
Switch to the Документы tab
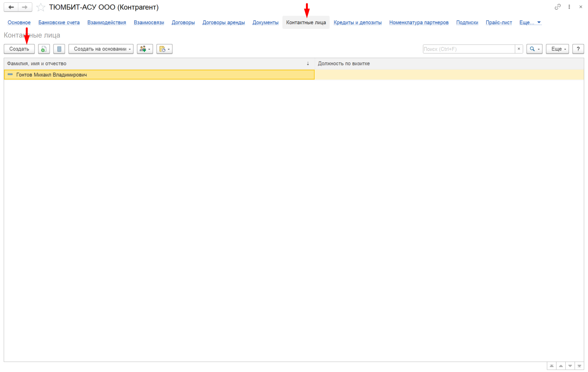(x=266, y=22)
